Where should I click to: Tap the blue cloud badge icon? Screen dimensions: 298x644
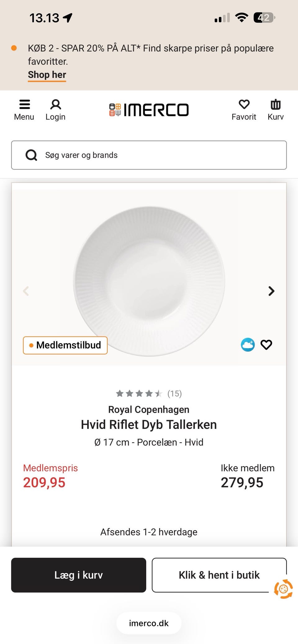tap(248, 345)
